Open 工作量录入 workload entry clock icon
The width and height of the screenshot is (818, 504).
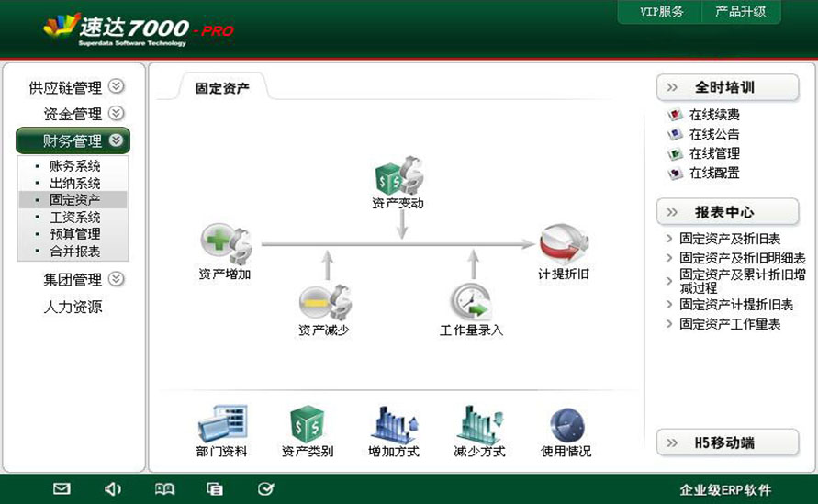coord(471,302)
